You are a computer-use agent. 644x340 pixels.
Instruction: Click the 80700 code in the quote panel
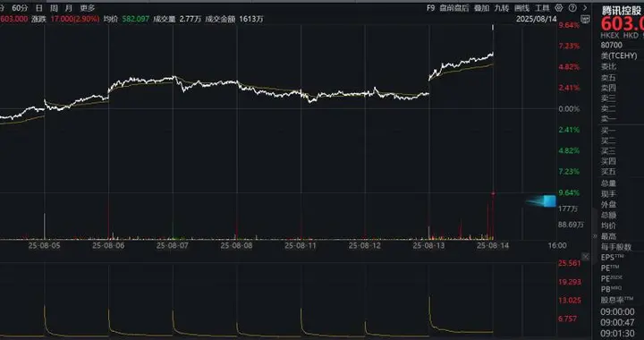coord(611,45)
